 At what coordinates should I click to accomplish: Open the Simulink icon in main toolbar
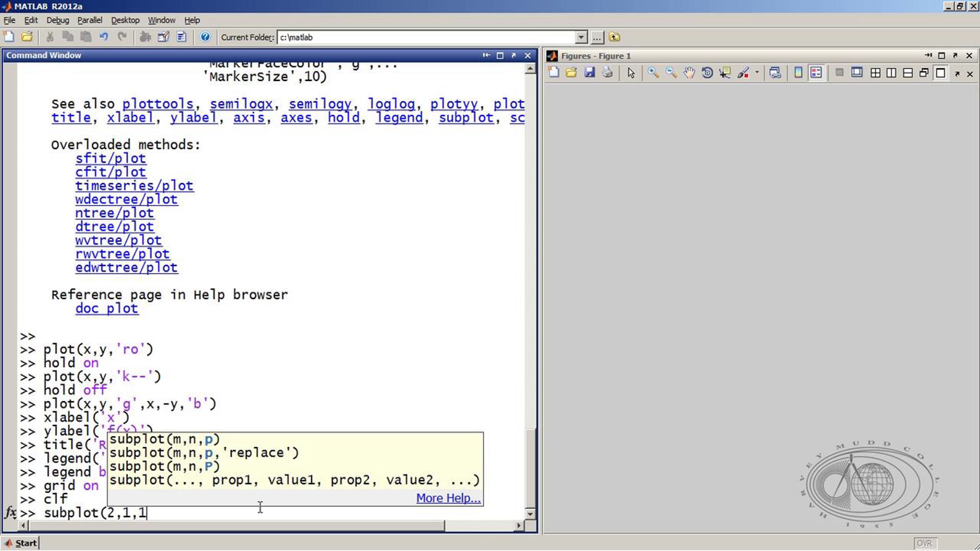[x=145, y=37]
